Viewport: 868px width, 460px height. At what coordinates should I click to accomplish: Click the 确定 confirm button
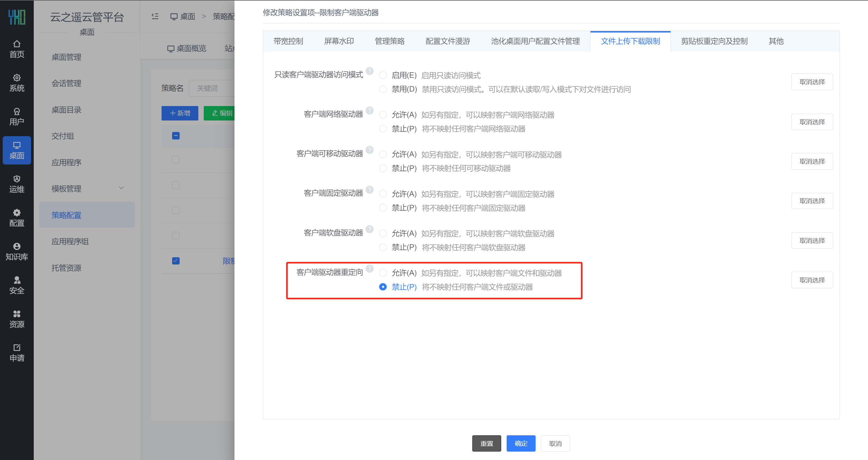coord(521,443)
